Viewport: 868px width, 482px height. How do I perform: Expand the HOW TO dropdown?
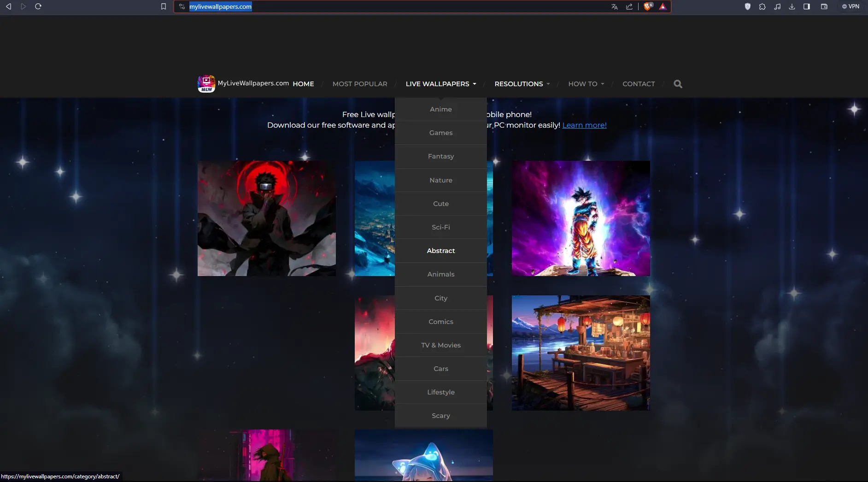[586, 84]
